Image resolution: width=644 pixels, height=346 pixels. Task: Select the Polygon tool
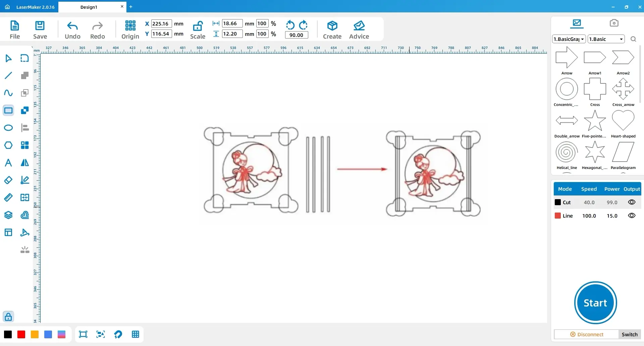pyautogui.click(x=8, y=145)
